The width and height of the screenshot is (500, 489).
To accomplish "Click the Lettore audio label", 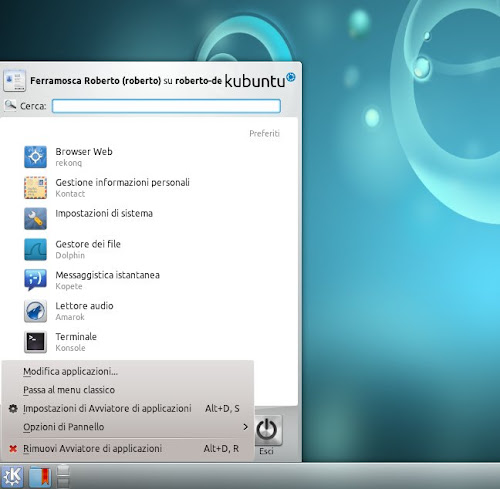I will [84, 306].
